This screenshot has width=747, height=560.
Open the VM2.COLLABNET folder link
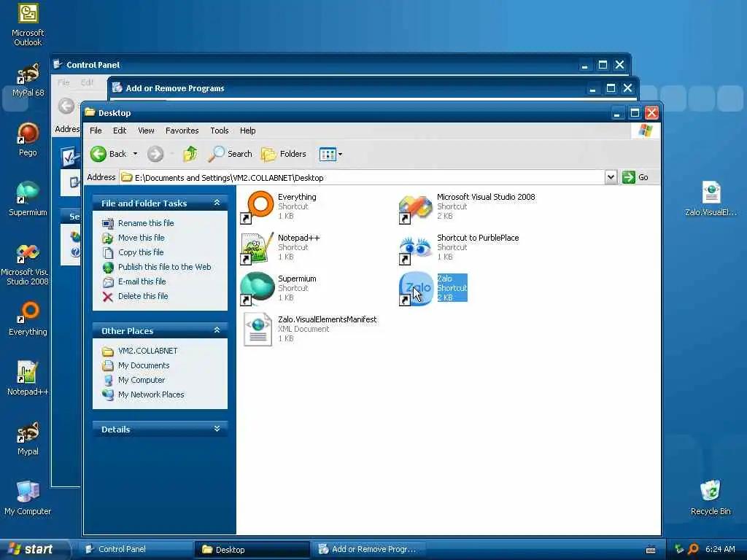point(140,351)
